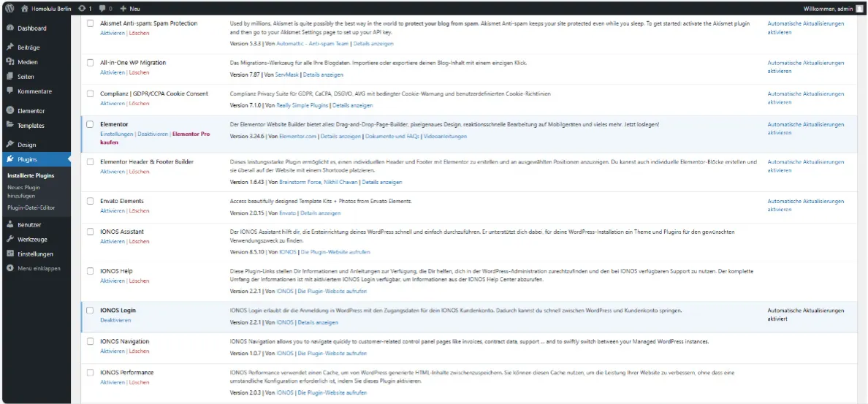Open Neues Plugin hinzufügen submenu item
Screen dimensions: 868x404
[x=24, y=191]
